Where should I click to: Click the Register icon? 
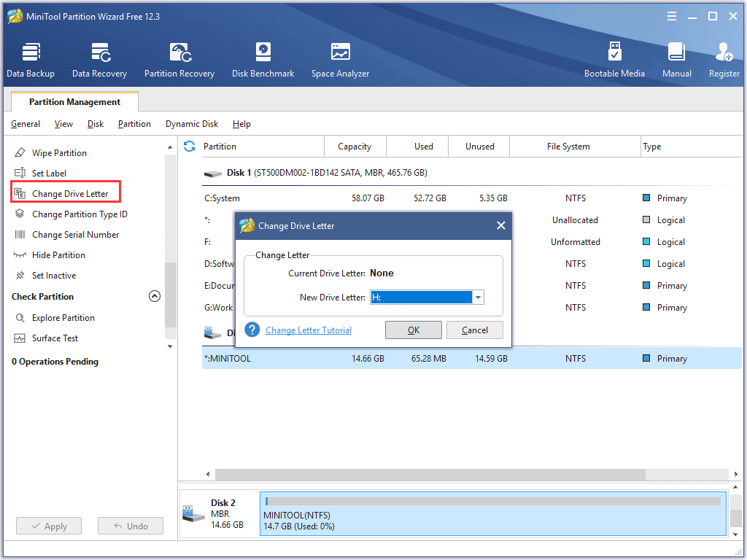coord(724,52)
